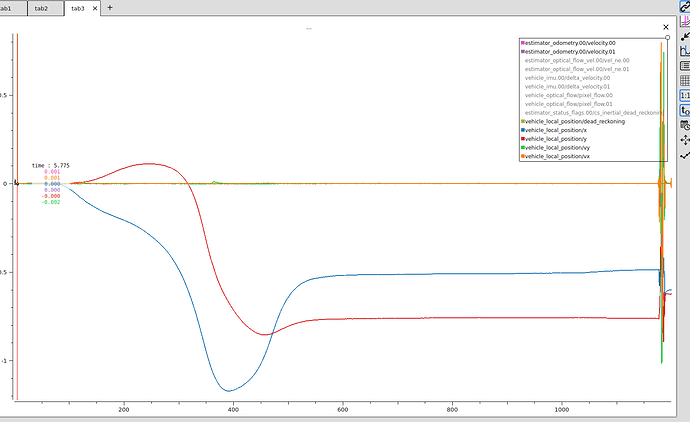Close the plot using top-right X
The height and width of the screenshot is (422, 690).
pos(667,28)
